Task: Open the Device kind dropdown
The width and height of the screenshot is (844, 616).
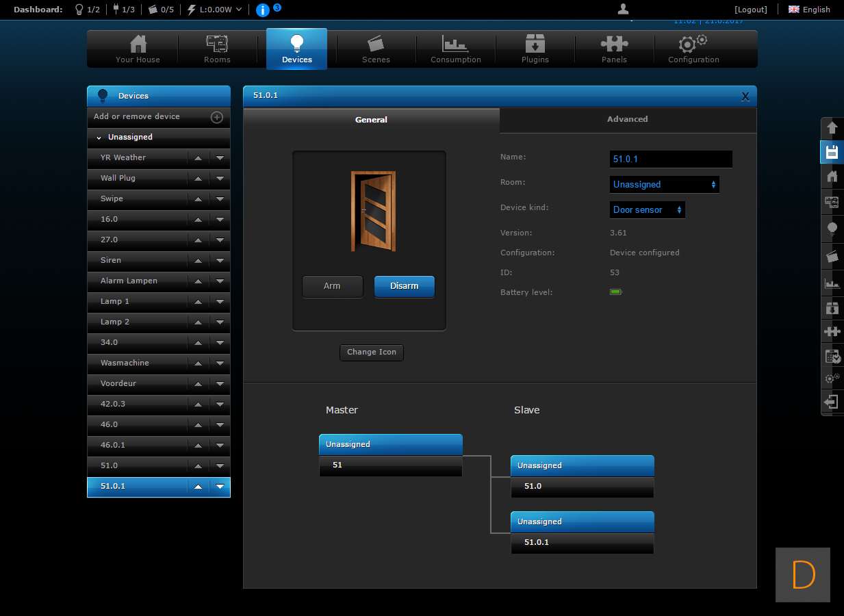Action: tap(647, 210)
